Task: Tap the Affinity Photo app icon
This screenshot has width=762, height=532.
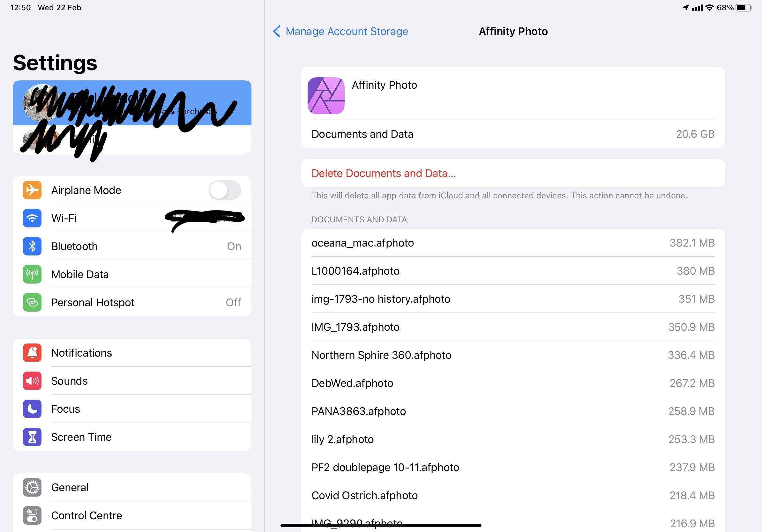Action: [326, 95]
